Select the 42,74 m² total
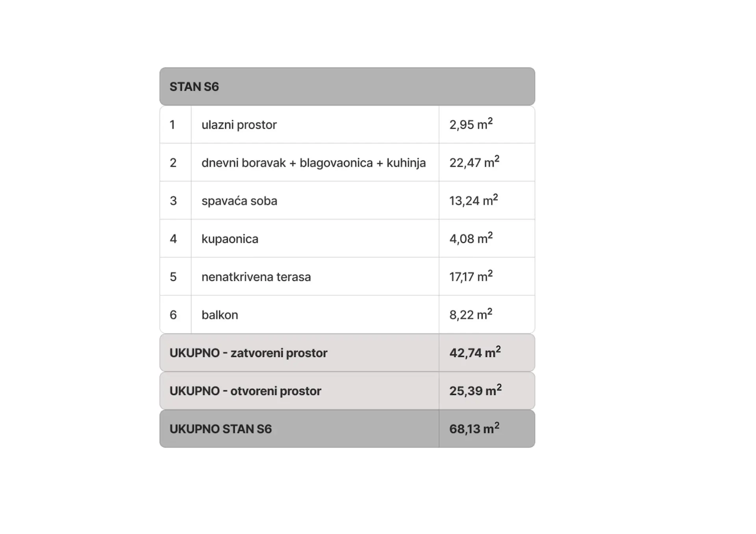Viewport: 756px width, 534px height. tap(475, 352)
